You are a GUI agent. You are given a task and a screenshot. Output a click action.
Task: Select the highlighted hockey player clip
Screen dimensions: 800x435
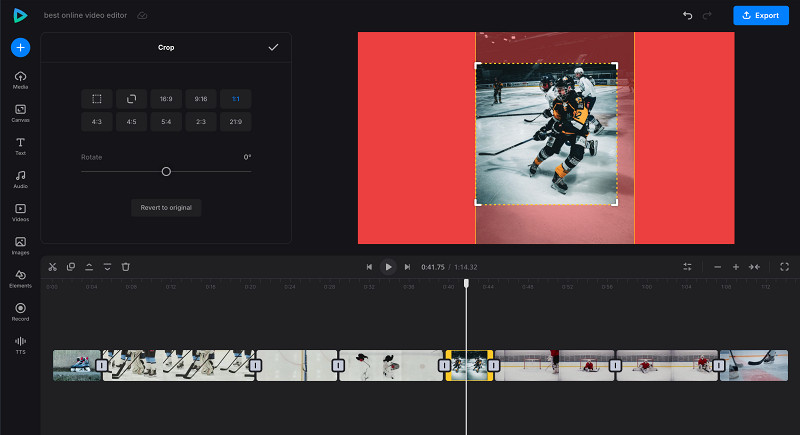point(469,365)
